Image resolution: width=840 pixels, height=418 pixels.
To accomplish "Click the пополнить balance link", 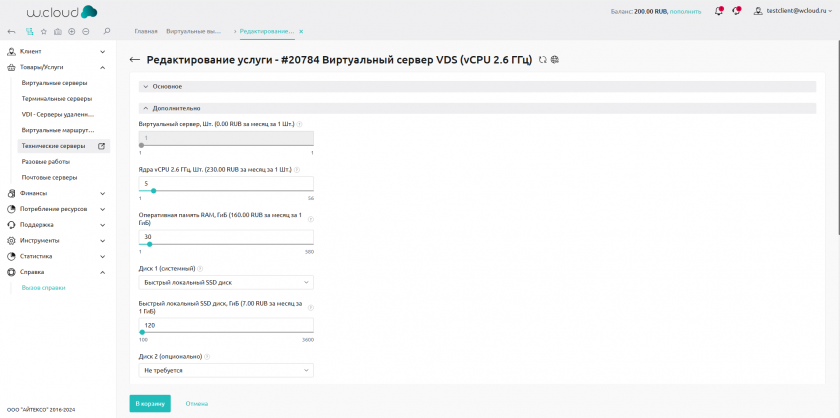I will tap(686, 11).
